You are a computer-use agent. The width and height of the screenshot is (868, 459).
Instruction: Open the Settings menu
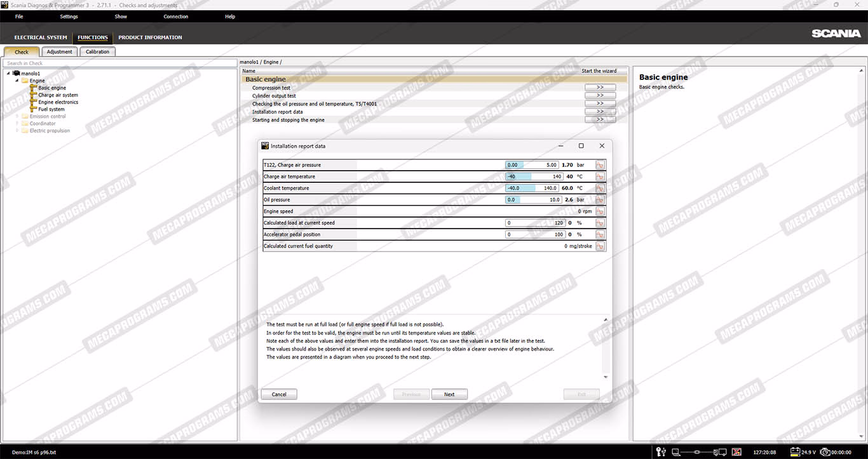tap(69, 17)
